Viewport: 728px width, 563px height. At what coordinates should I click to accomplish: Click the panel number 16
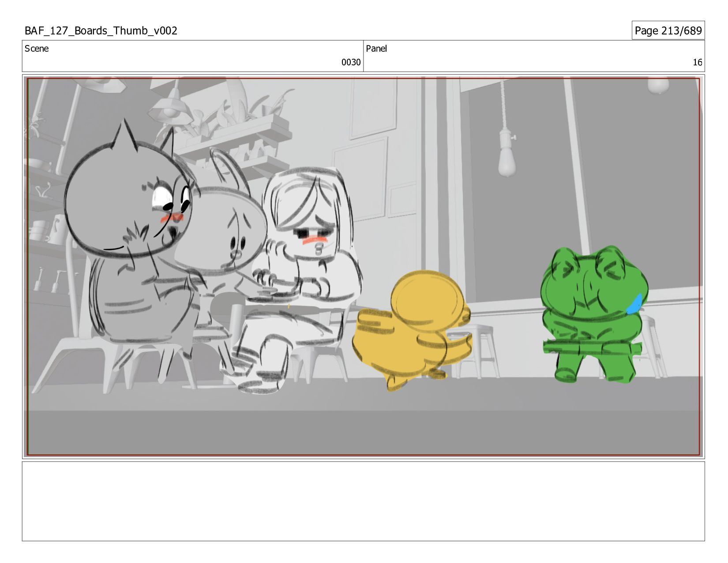coord(697,62)
